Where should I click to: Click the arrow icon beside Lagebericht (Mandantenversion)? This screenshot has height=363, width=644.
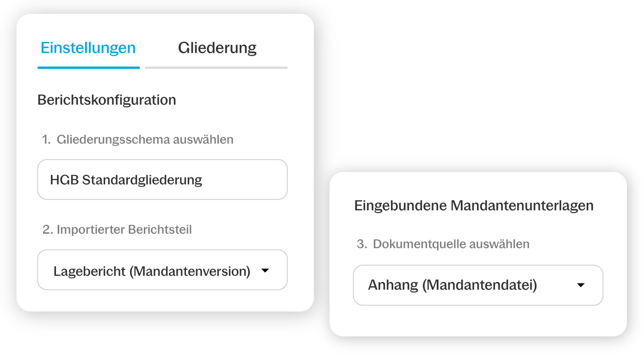(x=265, y=270)
